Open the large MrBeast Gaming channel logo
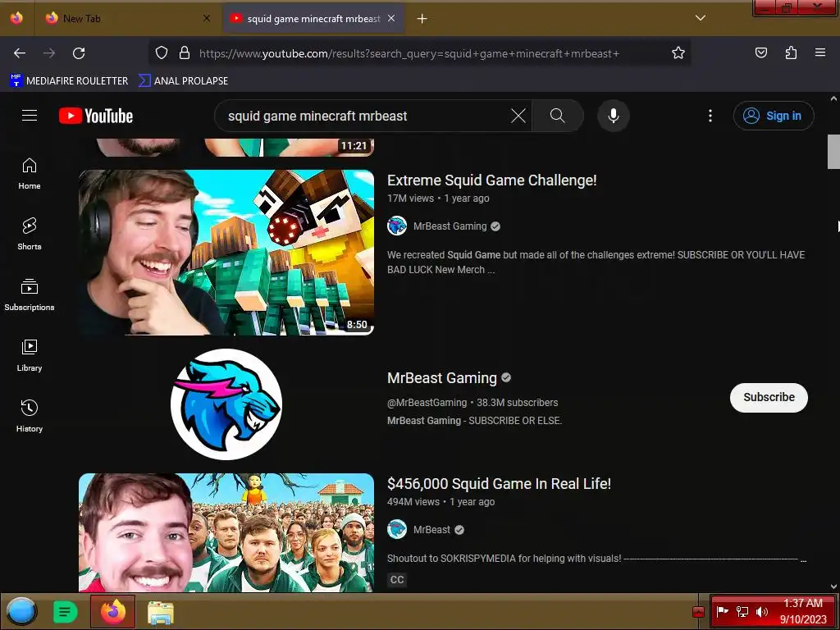Viewport: 840px width, 630px height. click(226, 404)
